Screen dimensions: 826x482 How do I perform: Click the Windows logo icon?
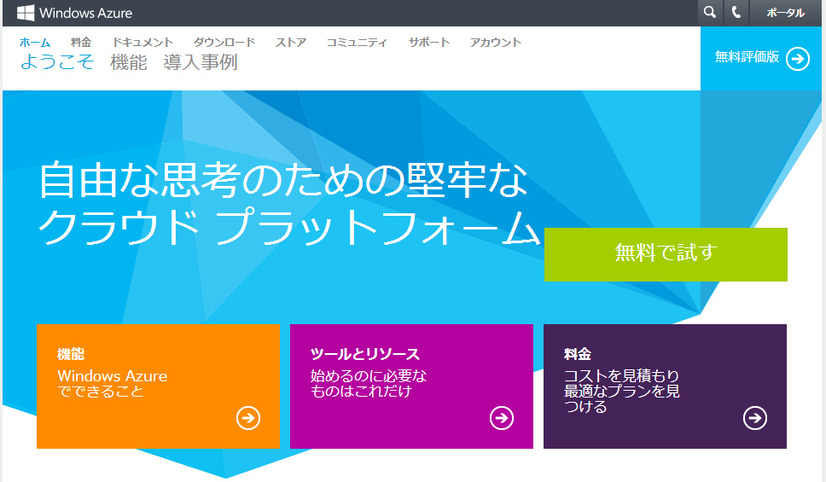coord(25,13)
